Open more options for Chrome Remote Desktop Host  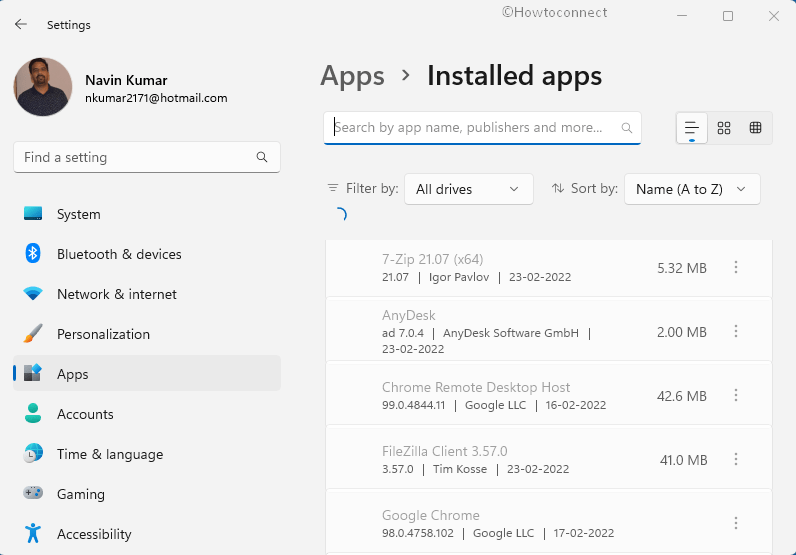(736, 396)
